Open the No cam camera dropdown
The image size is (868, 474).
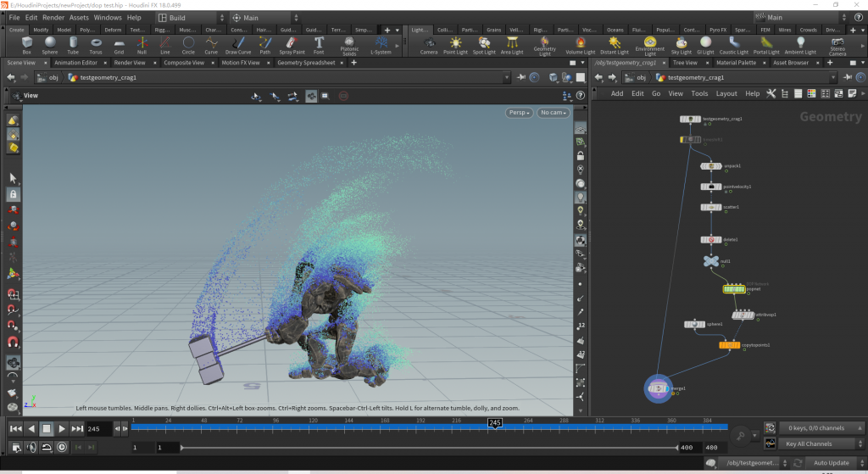coord(553,113)
